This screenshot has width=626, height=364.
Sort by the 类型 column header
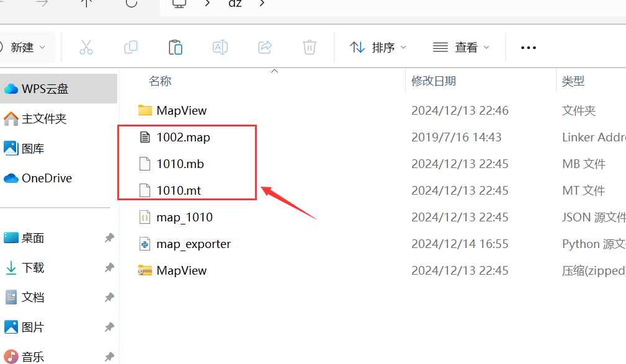[x=573, y=81]
